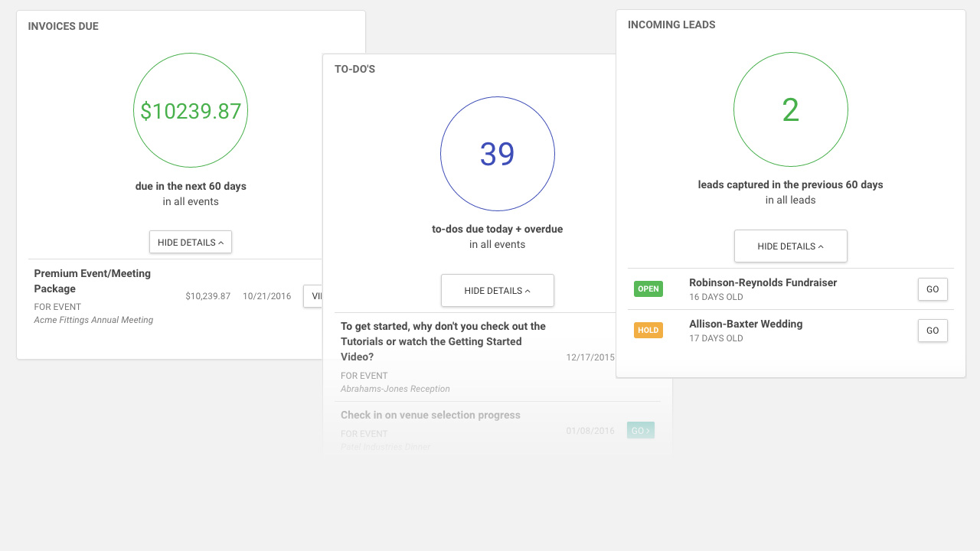The image size is (980, 551).
Task: Click GO for Allison-Baxter Wedding lead
Action: click(x=932, y=331)
